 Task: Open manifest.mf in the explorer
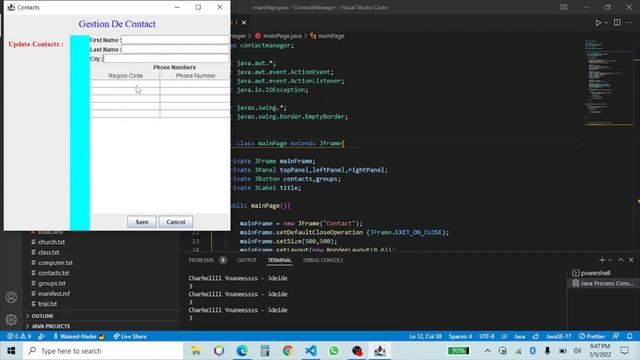coord(54,293)
